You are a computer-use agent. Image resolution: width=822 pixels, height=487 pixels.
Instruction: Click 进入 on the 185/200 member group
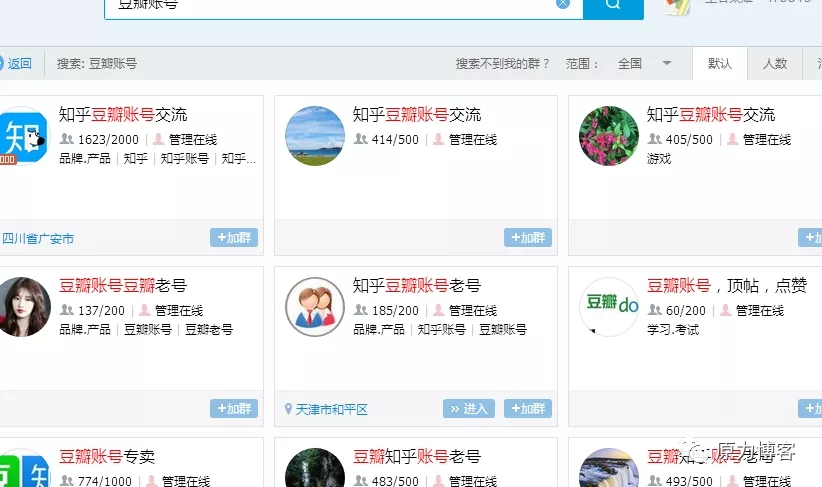click(x=469, y=409)
